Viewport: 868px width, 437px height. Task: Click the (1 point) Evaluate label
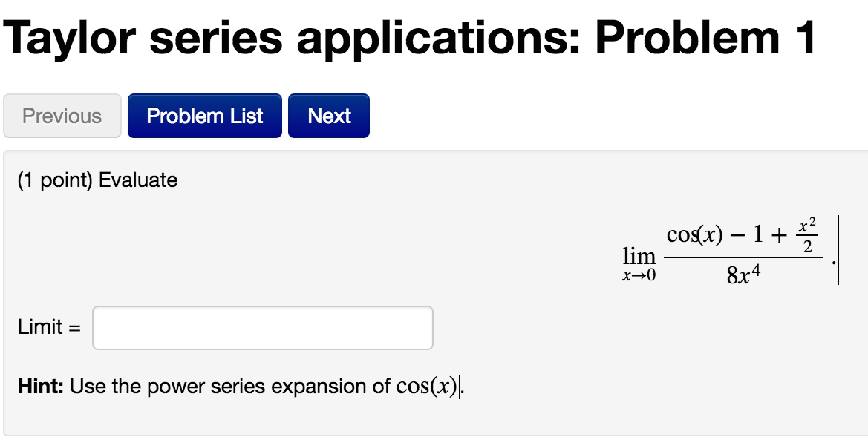[x=97, y=180]
